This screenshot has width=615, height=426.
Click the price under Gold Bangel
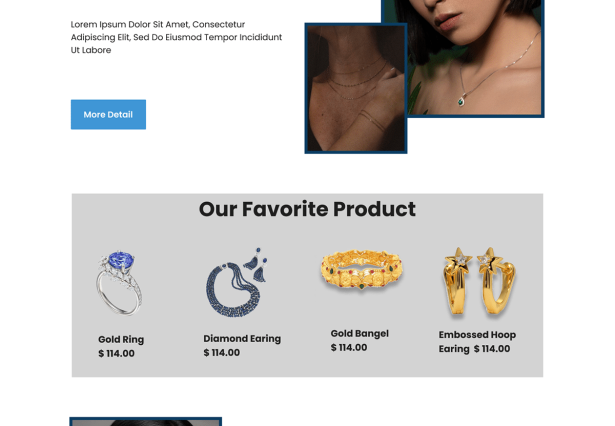349,348
